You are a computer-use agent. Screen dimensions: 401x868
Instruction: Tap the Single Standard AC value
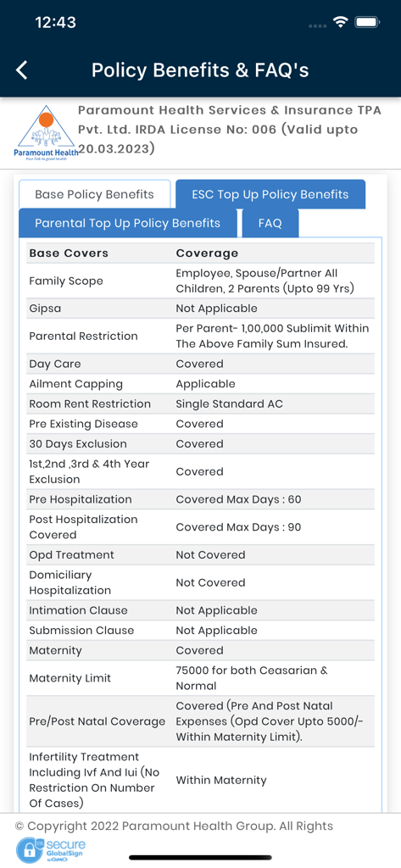point(229,403)
